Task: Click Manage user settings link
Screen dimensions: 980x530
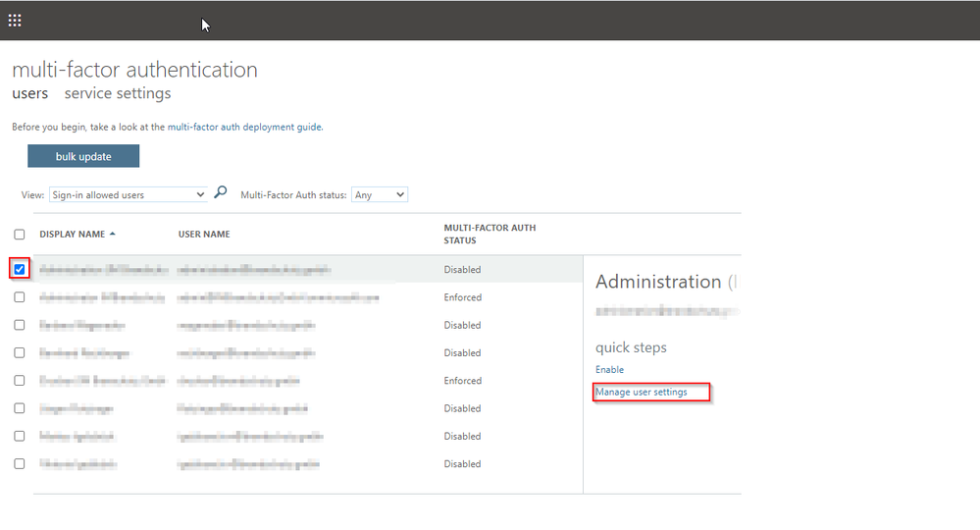Action: click(x=642, y=393)
